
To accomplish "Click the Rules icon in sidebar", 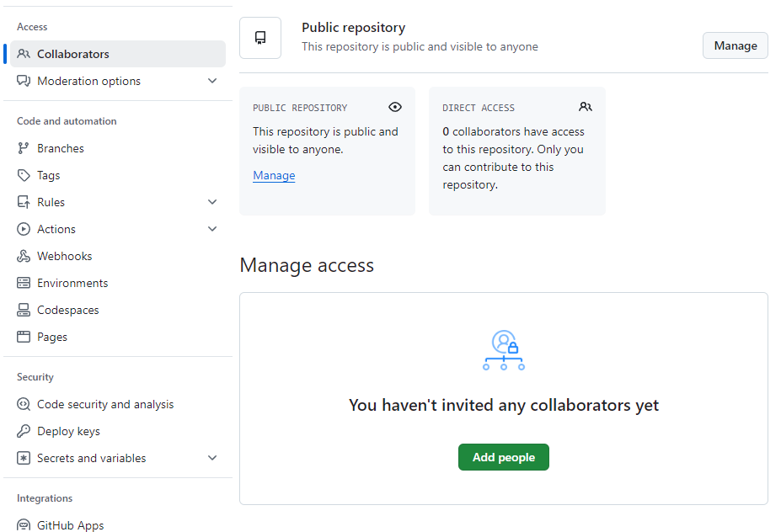I will pos(24,202).
